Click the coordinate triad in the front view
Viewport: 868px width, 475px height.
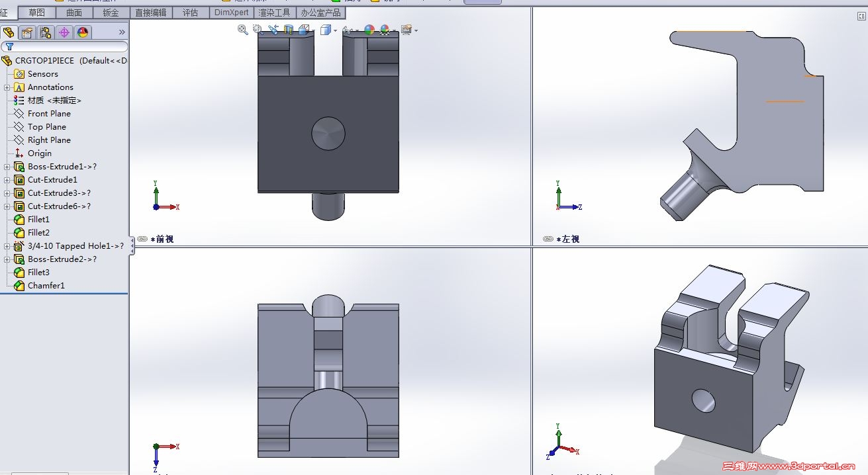point(166,196)
